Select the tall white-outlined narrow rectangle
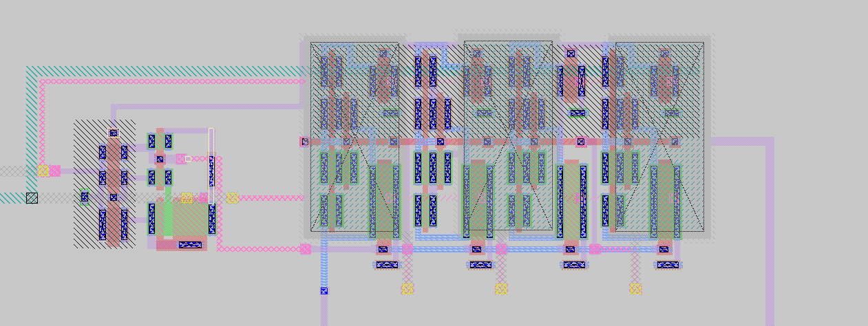 coord(211,164)
